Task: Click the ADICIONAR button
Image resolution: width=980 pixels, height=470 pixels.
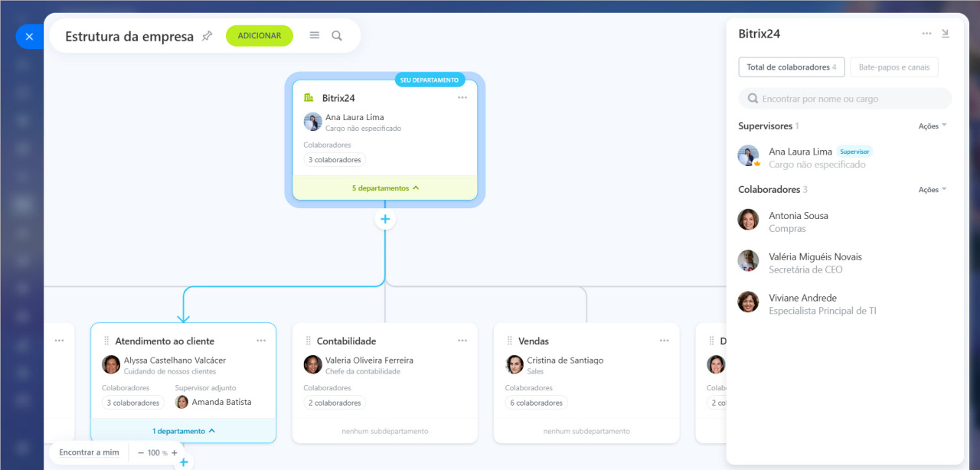Action: click(260, 36)
